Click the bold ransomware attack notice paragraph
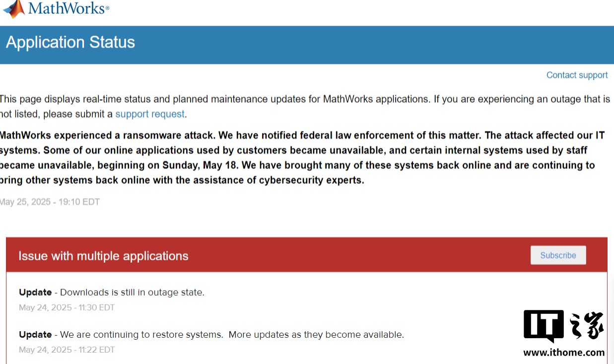 pos(298,158)
